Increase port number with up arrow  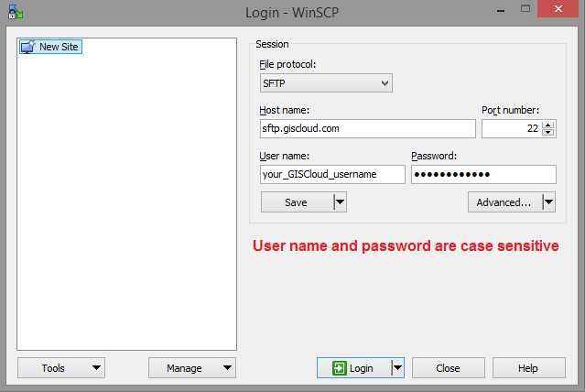click(x=548, y=125)
